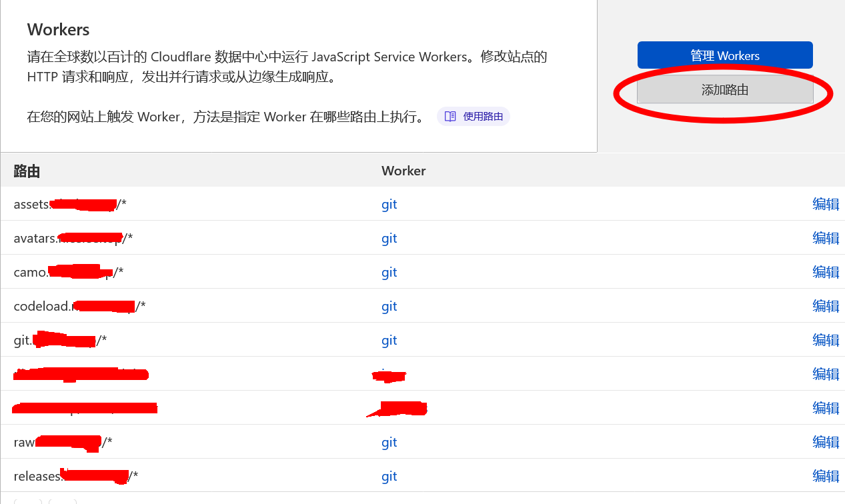The width and height of the screenshot is (845, 504).
Task: Click the 管理 Workers button
Action: [725, 55]
